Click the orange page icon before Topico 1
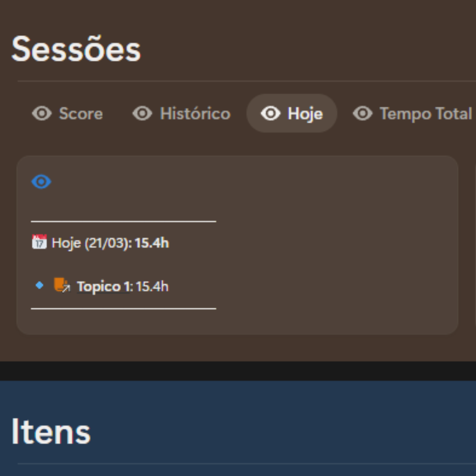The image size is (476, 476). point(61,286)
